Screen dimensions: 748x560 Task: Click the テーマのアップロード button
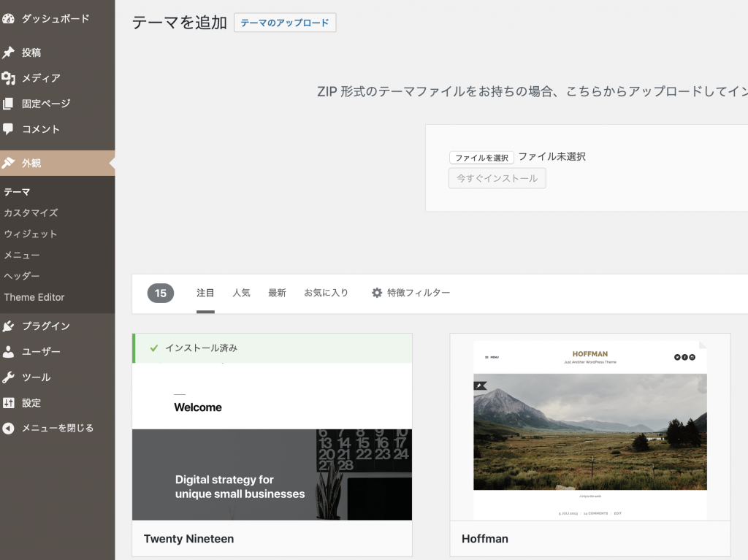click(285, 23)
